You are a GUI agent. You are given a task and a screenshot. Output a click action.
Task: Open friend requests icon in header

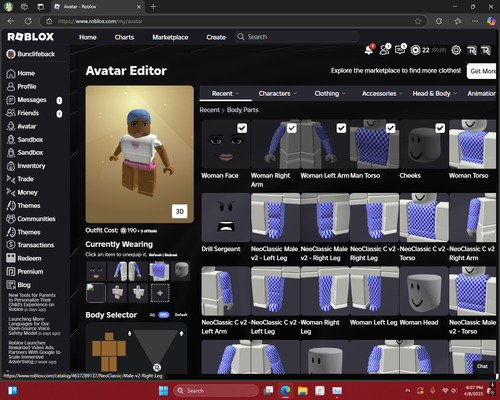coord(385,50)
